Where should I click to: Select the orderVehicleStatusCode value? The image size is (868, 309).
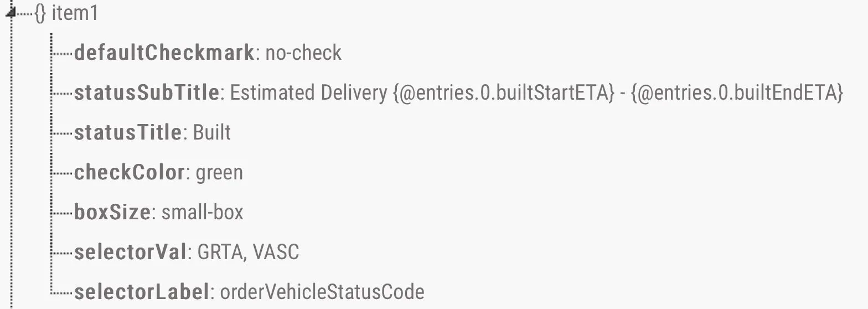pyautogui.click(x=322, y=292)
